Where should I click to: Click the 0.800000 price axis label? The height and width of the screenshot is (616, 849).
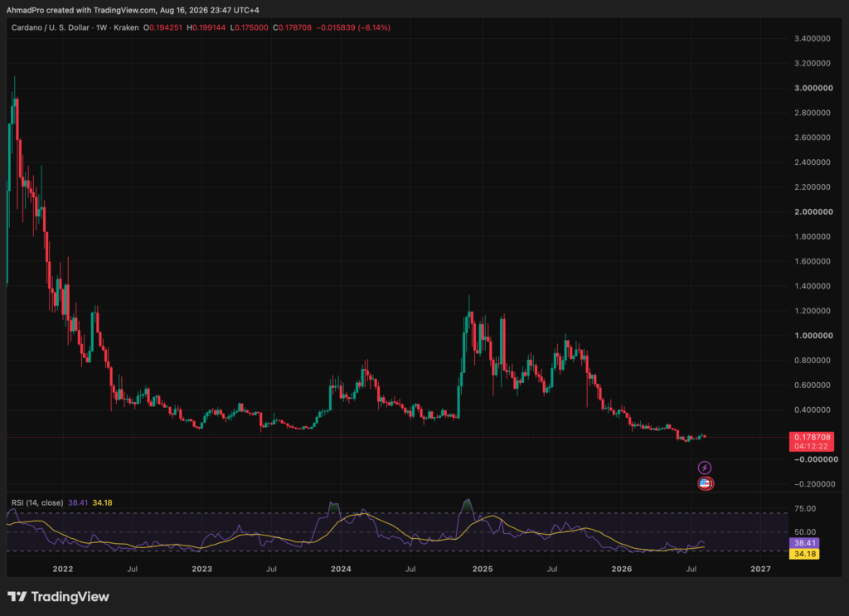point(813,361)
